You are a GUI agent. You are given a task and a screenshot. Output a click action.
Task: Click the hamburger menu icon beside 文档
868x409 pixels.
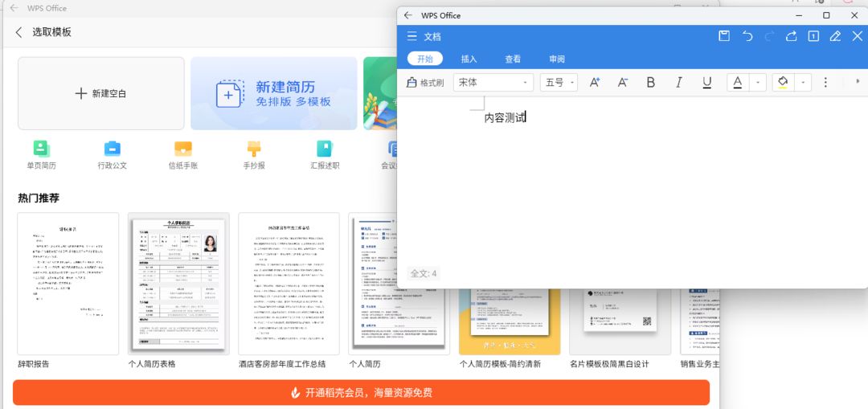click(x=411, y=36)
